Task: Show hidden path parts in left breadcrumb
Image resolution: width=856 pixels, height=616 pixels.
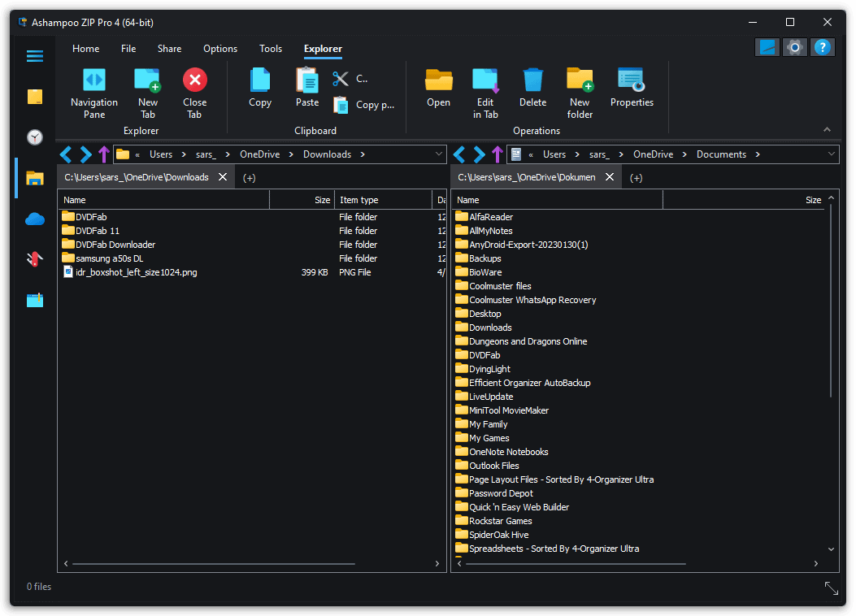Action: [137, 155]
